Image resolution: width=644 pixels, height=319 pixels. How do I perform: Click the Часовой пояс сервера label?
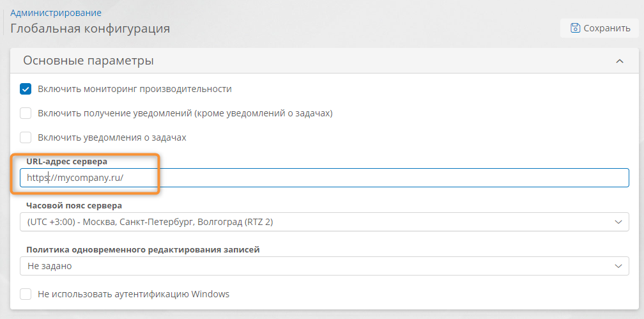pyautogui.click(x=74, y=206)
